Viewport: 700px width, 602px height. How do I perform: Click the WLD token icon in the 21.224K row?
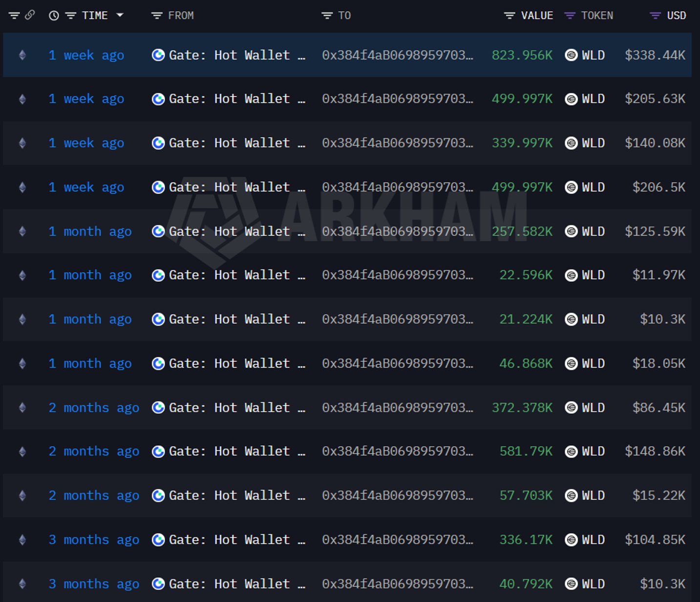tap(571, 319)
